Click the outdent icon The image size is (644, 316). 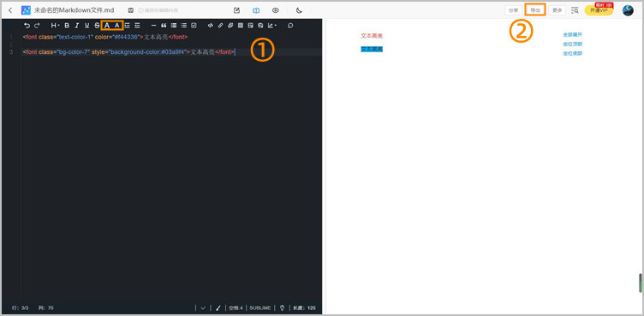pyautogui.click(x=128, y=26)
